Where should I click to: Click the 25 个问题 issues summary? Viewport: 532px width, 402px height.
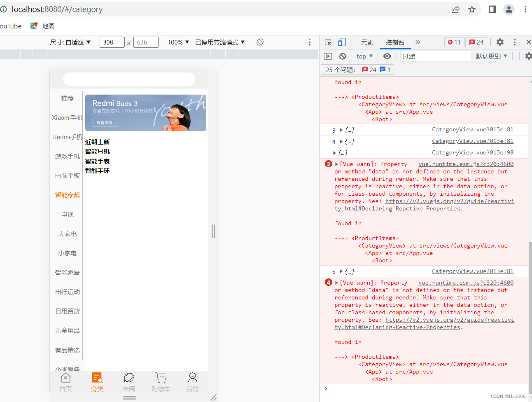pos(357,70)
